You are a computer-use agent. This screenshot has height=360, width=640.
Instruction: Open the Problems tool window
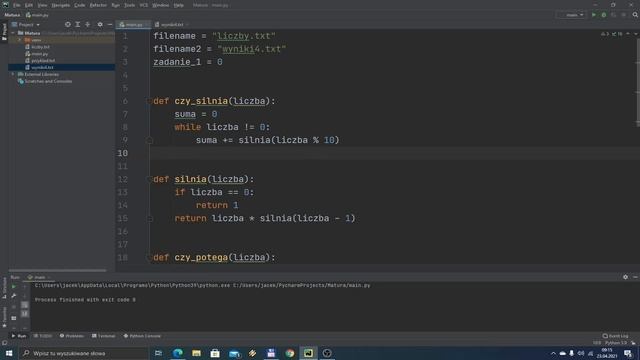tap(71, 336)
